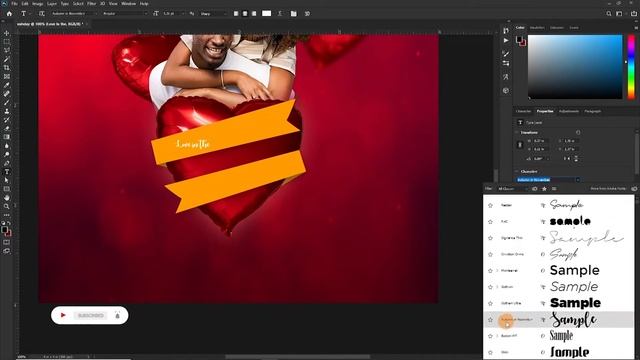The width and height of the screenshot is (640, 360).
Task: Click the hue slider in Color panel
Action: pyautogui.click(x=631, y=67)
